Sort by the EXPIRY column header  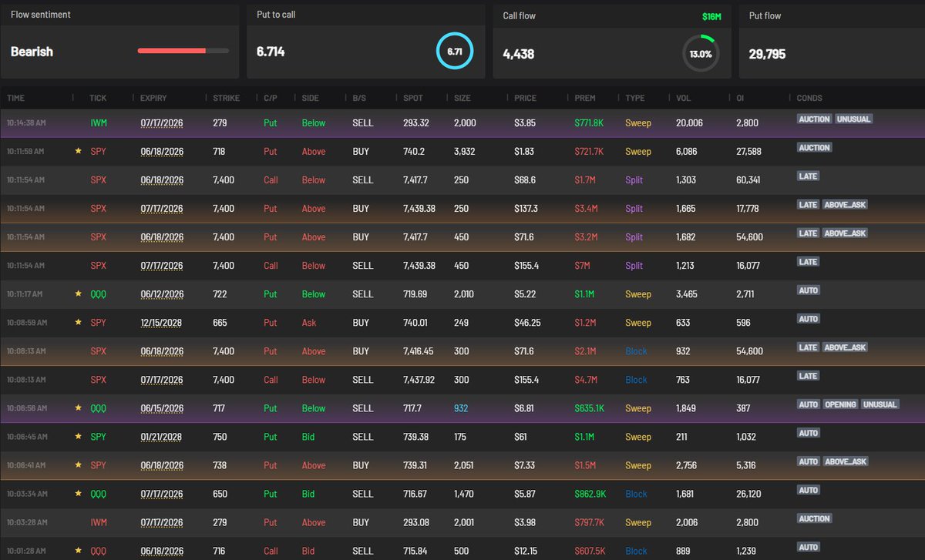[x=153, y=99]
